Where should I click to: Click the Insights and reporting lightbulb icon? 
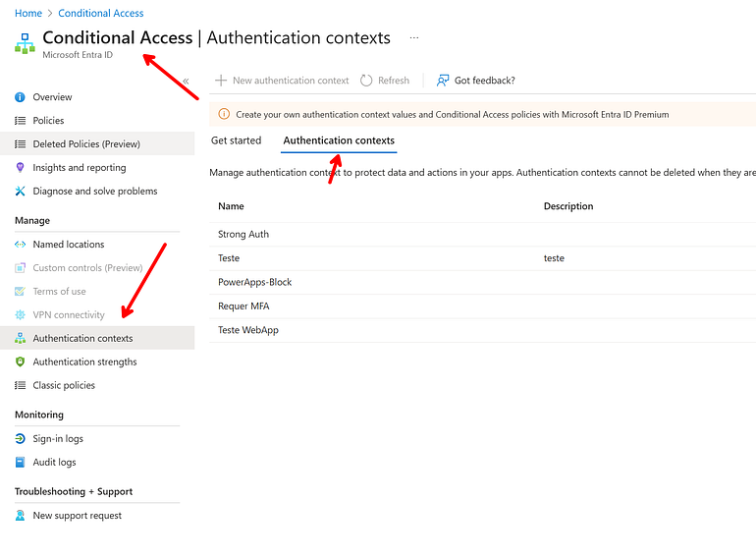tap(20, 167)
